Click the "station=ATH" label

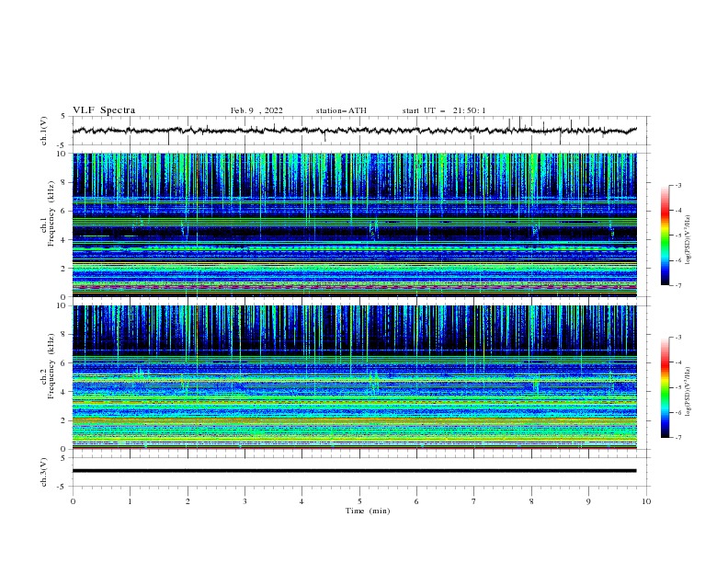(341, 110)
